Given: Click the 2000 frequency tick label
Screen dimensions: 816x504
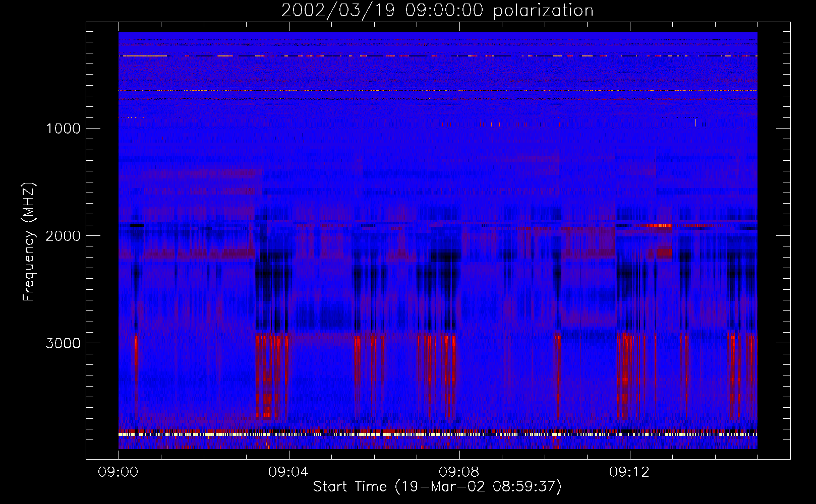Looking at the screenshot, I should click(63, 235).
